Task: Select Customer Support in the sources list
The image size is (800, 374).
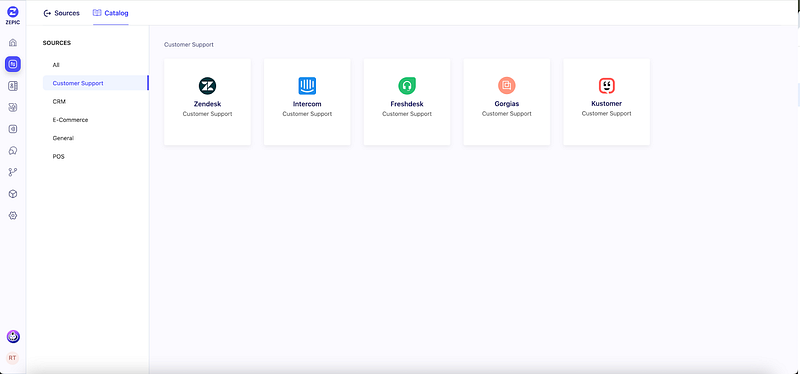Action: tap(96, 83)
